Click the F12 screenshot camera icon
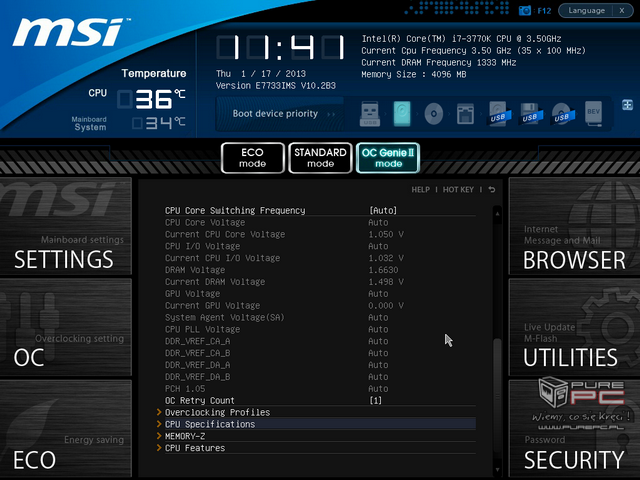 point(524,11)
